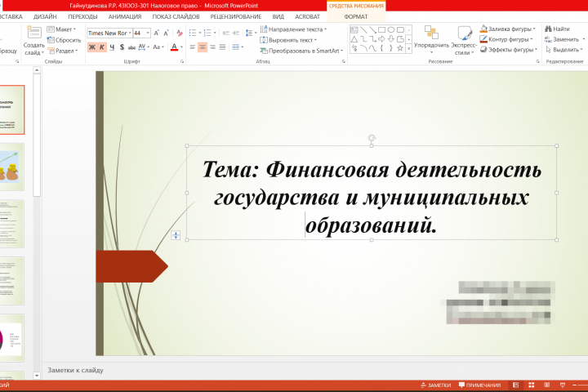Switch to slide sorter view icon
The height and width of the screenshot is (392, 588).
[532, 385]
